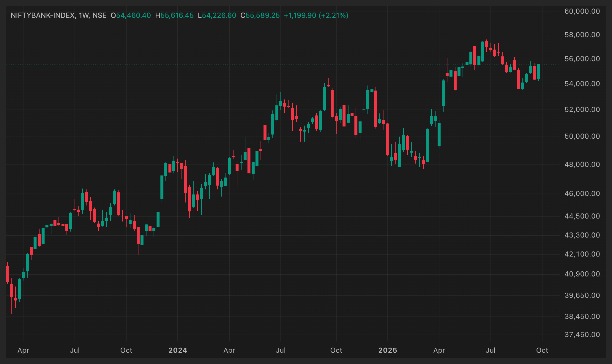The height and width of the screenshot is (364, 612).
Task: Click the close value 55,589.25
Action: pyautogui.click(x=263, y=15)
